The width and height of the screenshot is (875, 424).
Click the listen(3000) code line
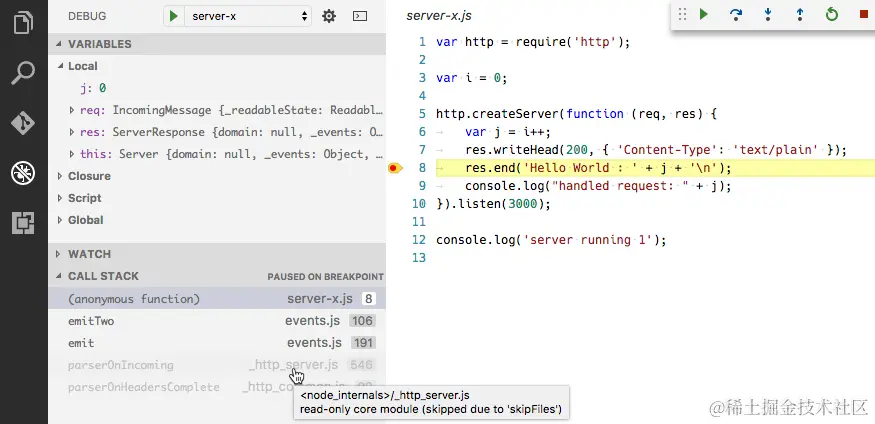coord(493,204)
